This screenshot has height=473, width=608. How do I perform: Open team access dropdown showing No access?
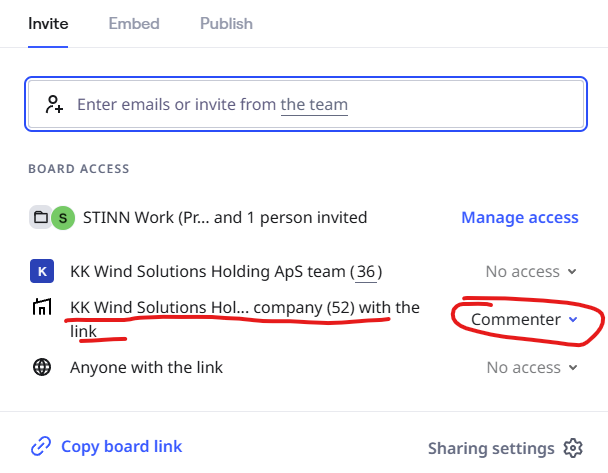coord(531,271)
